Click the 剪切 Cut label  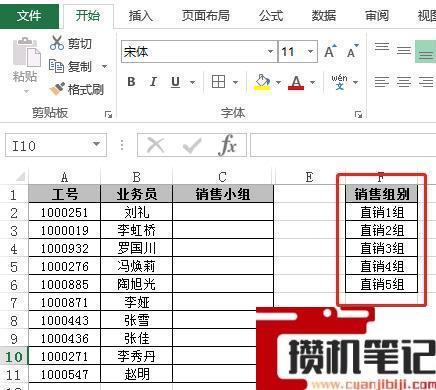pyautogui.click(x=80, y=44)
